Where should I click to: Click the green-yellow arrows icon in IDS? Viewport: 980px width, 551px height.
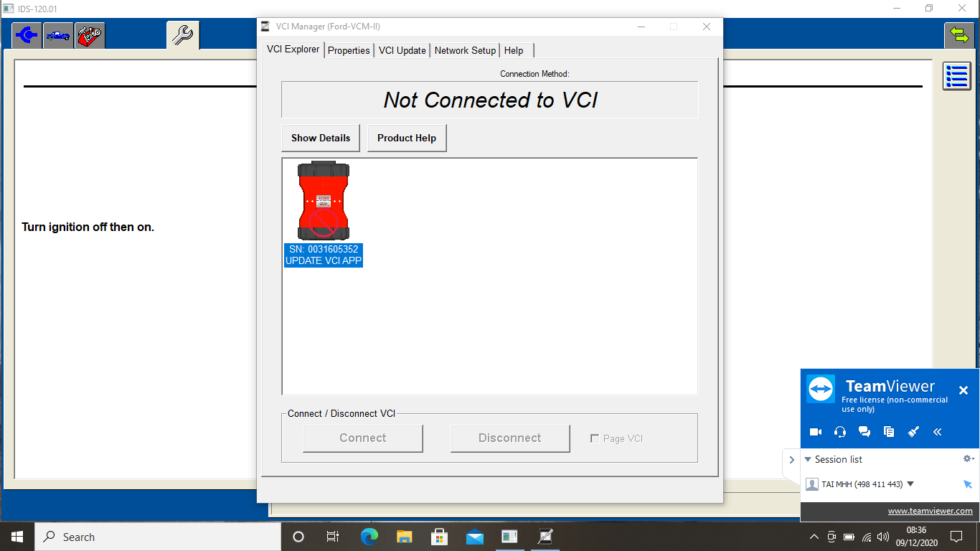pyautogui.click(x=959, y=35)
